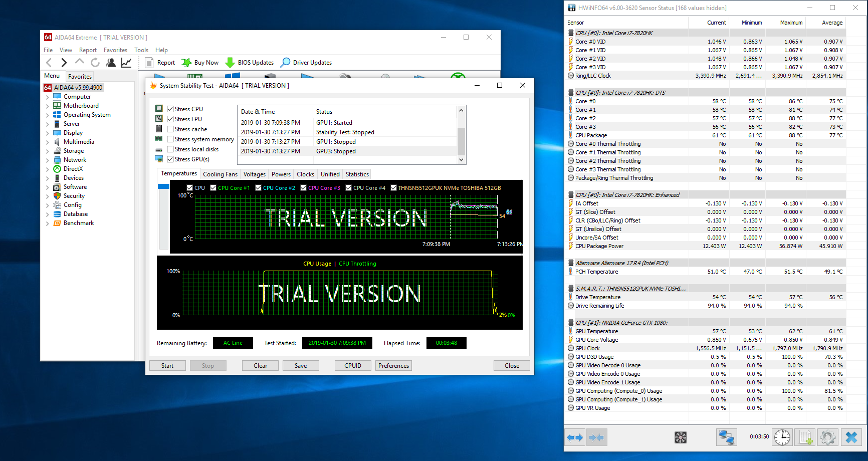Image resolution: width=868 pixels, height=461 pixels.
Task: Toggle CPU Core #1 graph checkbox
Action: 213,188
